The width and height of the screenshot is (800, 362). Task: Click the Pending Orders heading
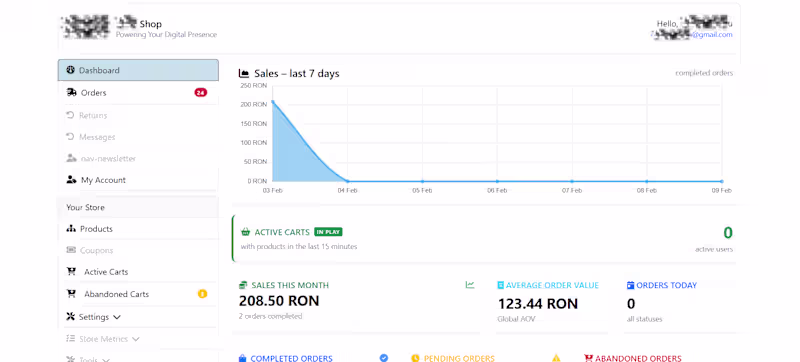tap(459, 358)
